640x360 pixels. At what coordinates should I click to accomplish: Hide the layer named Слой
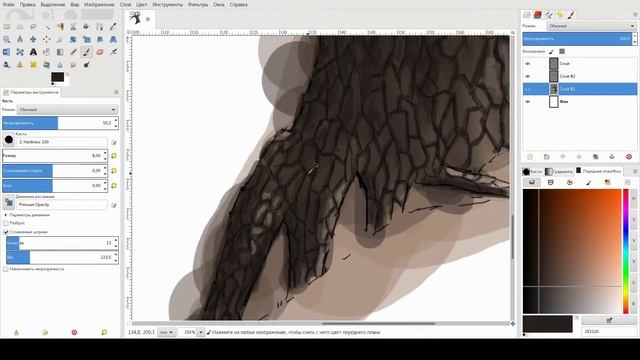click(x=527, y=64)
